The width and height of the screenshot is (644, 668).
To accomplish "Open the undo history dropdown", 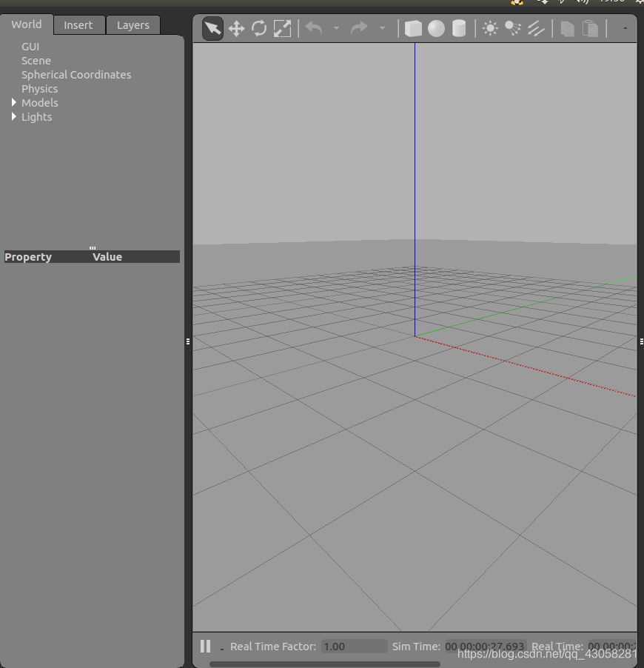I will (337, 29).
